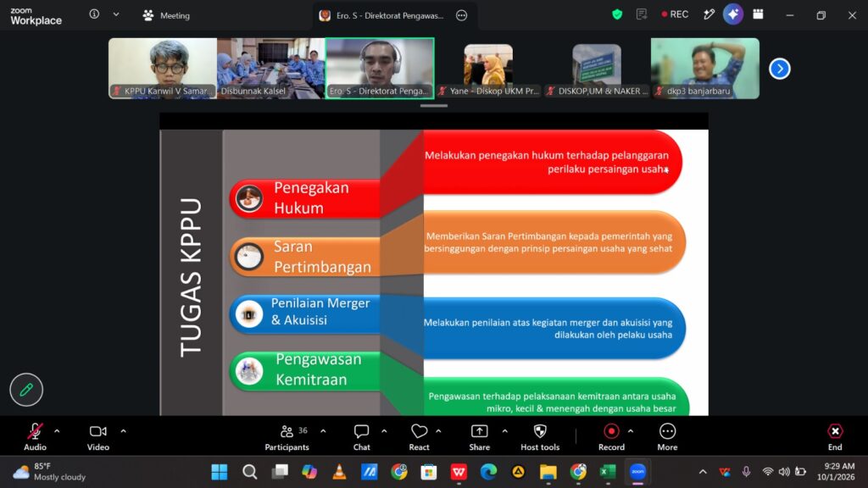This screenshot has width=868, height=488.
Task: Open the Zoom apps icon in title bar
Action: tap(759, 15)
